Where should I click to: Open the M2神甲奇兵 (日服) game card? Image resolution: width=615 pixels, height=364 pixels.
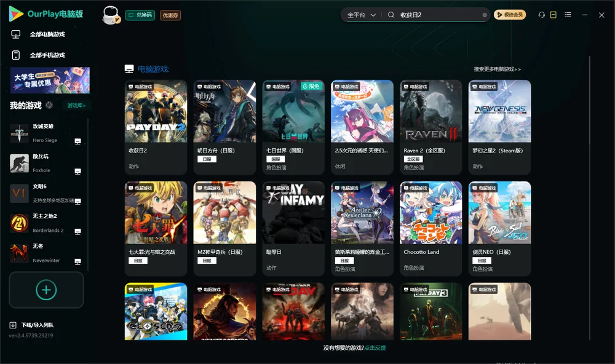click(x=224, y=228)
